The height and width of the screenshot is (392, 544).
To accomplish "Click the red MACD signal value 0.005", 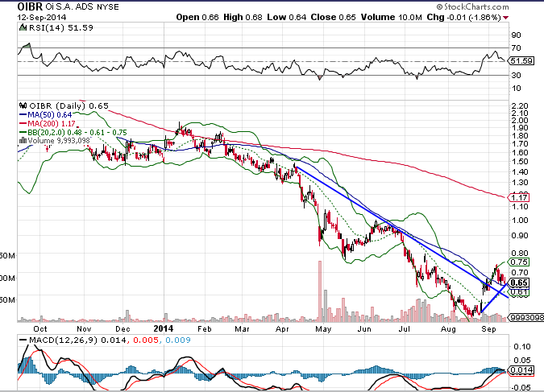I will point(146,340).
